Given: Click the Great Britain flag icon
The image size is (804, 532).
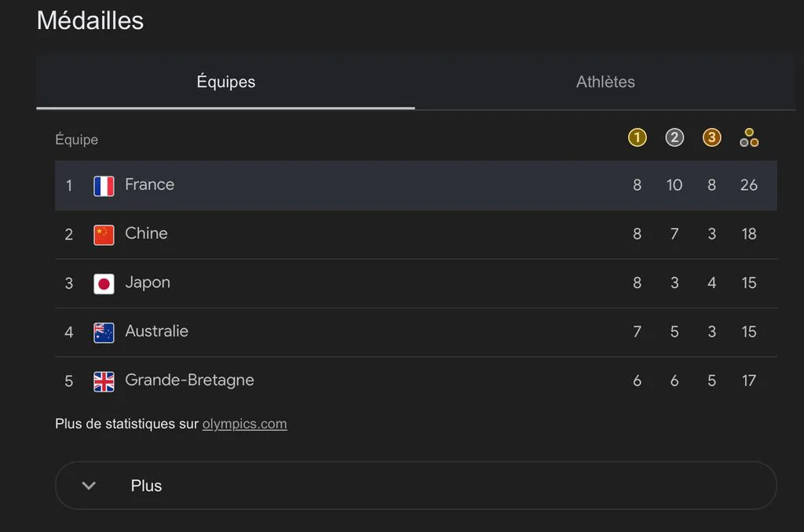Looking at the screenshot, I should [x=104, y=381].
